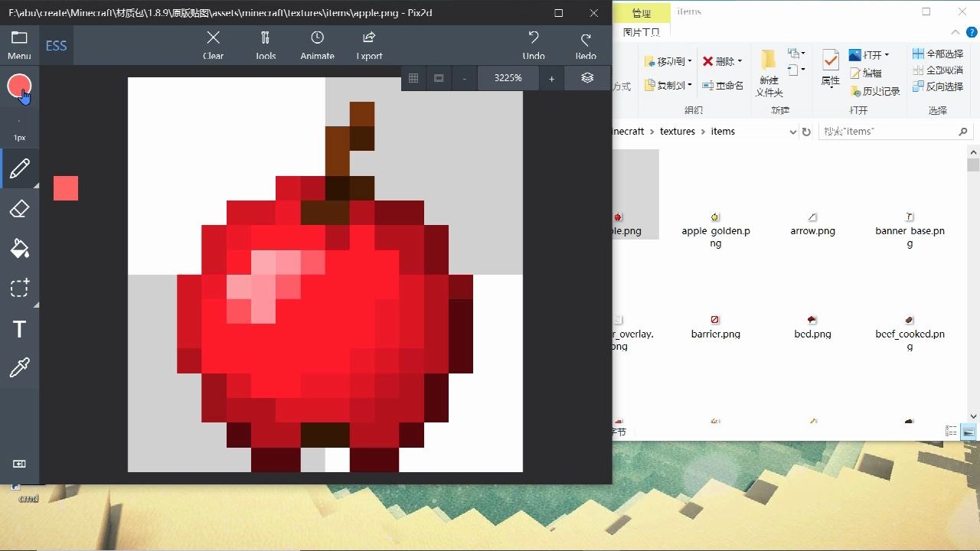Click the 打开 open button in ribbon
Image resolution: width=980 pixels, height=551 pixels.
tap(865, 55)
